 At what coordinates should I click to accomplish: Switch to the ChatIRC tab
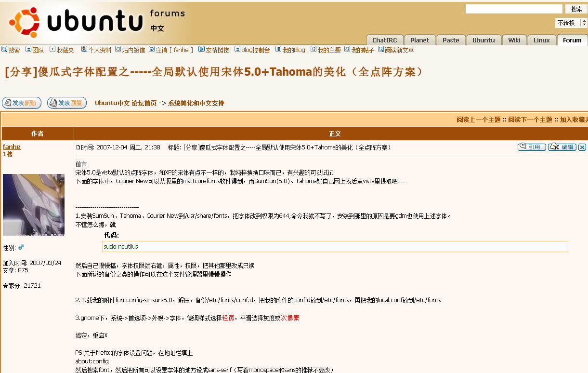pyautogui.click(x=384, y=40)
